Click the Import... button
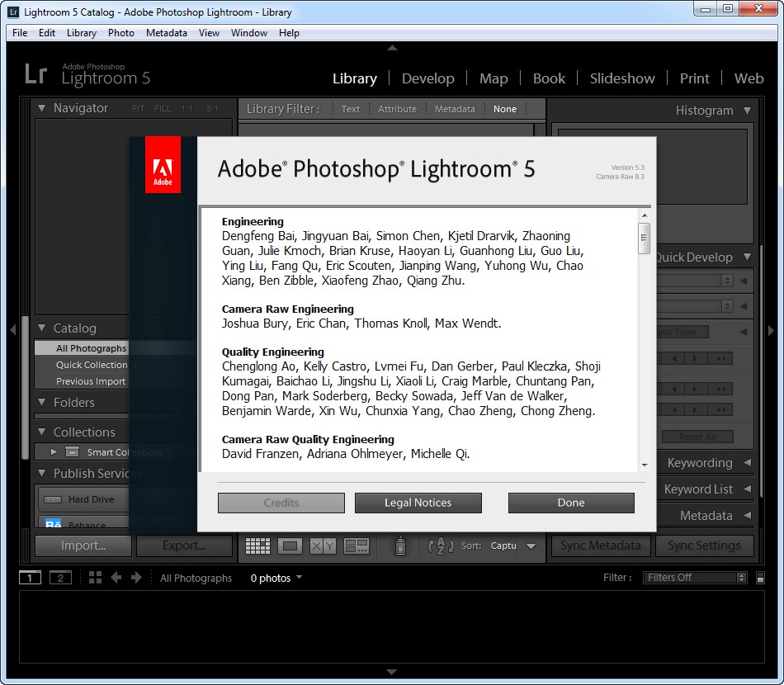The image size is (784, 685). (83, 546)
